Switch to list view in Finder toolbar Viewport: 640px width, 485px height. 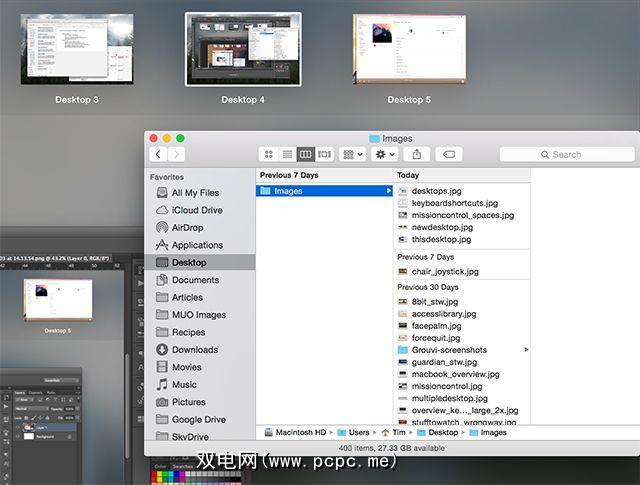[287, 154]
